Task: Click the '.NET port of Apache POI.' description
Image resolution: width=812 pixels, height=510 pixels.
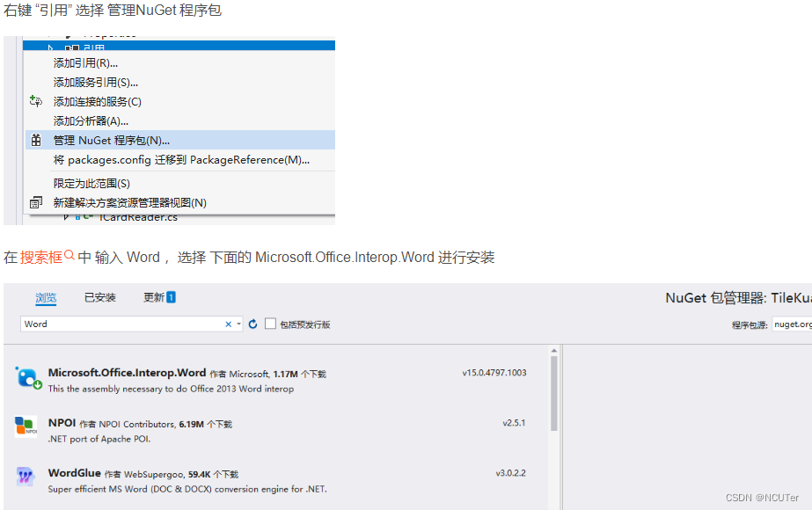Action: coord(99,439)
